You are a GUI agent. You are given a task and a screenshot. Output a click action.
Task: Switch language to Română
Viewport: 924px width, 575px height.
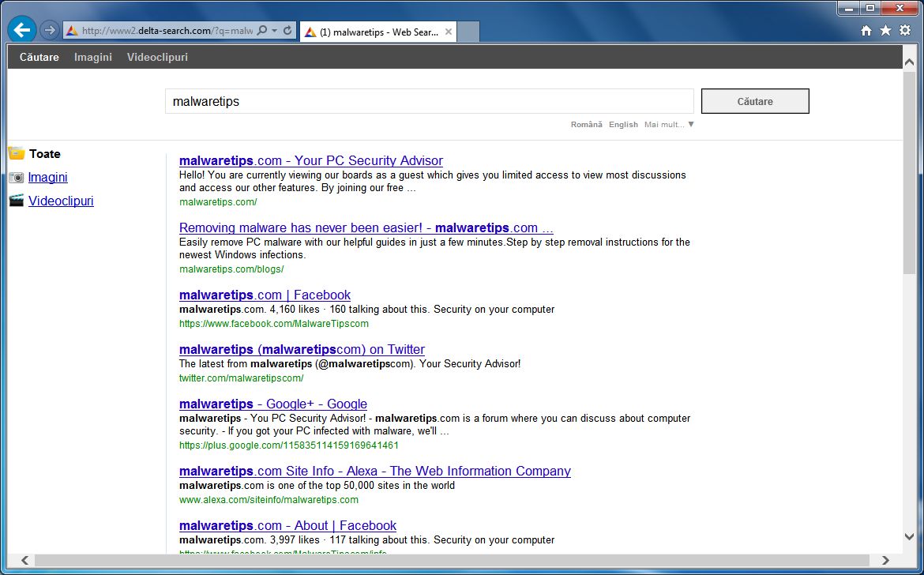587,124
